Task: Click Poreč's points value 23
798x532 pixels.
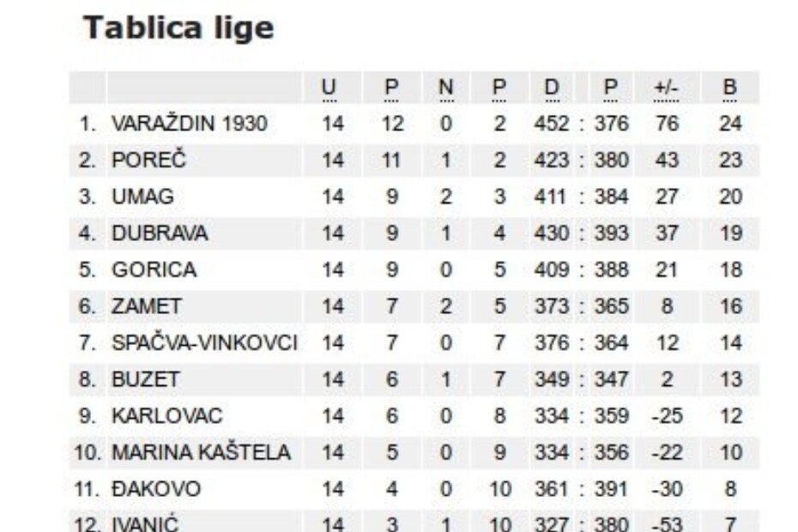Action: 730,160
